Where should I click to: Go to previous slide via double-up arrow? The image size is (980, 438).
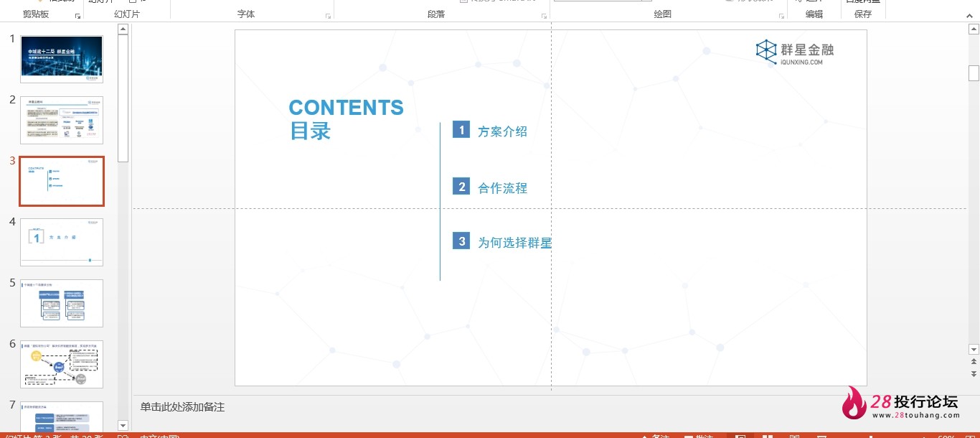pyautogui.click(x=974, y=363)
